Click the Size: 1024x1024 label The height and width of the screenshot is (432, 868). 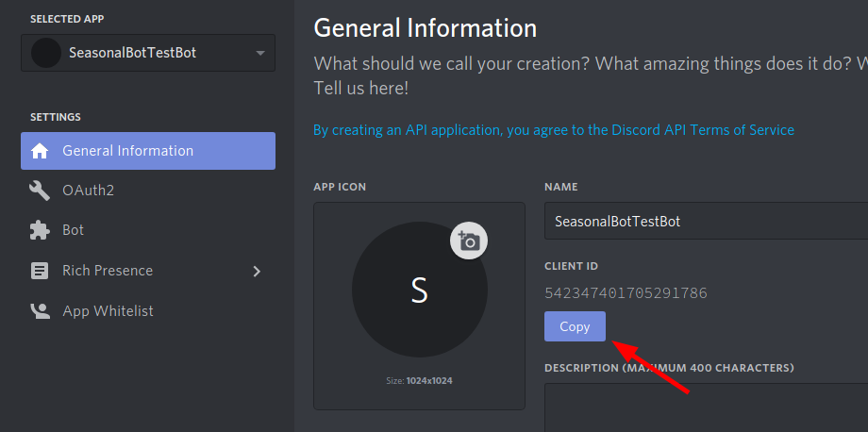[x=419, y=381]
